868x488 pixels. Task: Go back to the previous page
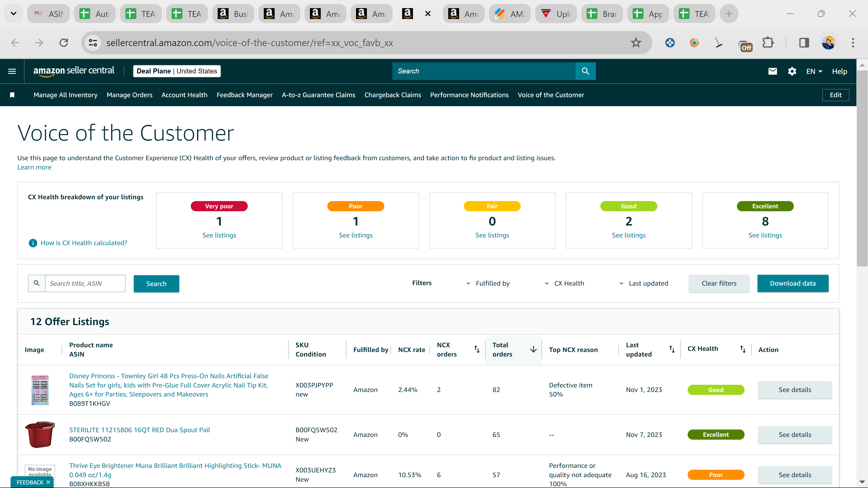point(15,43)
